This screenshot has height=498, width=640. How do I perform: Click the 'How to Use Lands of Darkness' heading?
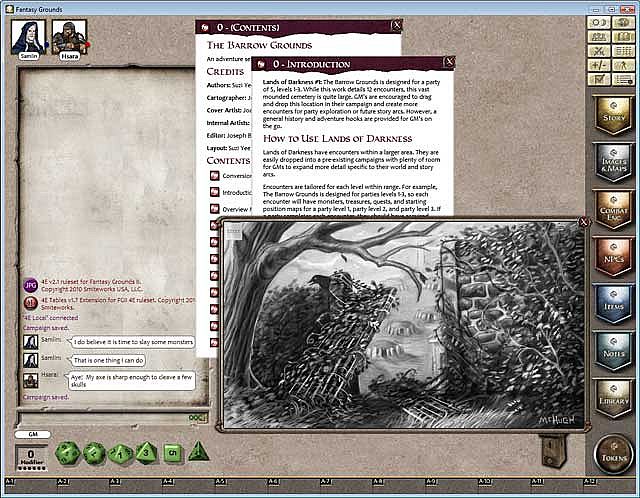pos(338,139)
